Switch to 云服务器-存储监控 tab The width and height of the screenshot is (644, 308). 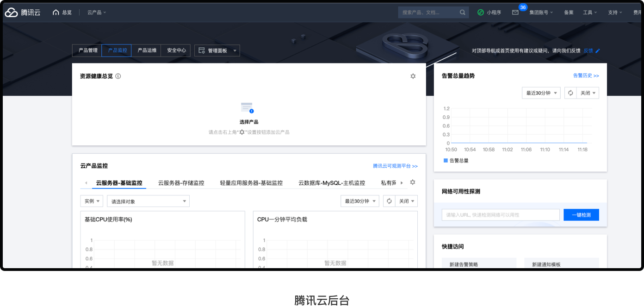tap(181, 183)
